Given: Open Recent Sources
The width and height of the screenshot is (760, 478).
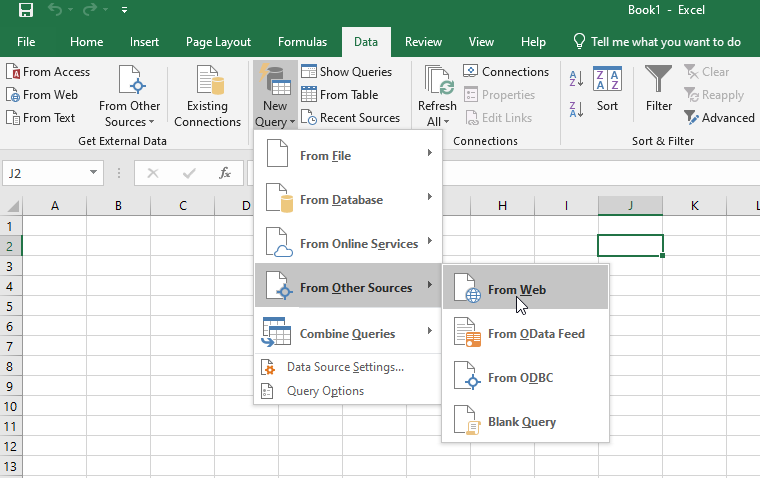Looking at the screenshot, I should tap(350, 118).
